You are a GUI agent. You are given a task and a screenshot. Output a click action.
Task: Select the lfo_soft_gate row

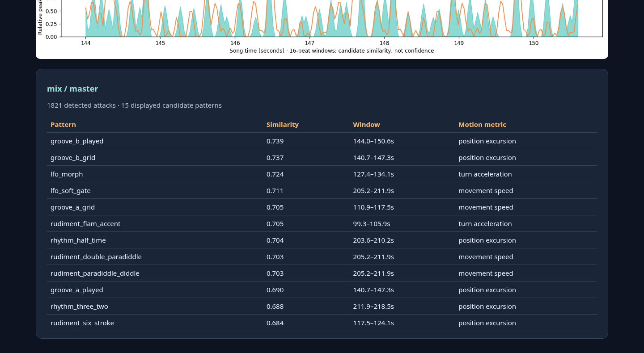pos(322,190)
